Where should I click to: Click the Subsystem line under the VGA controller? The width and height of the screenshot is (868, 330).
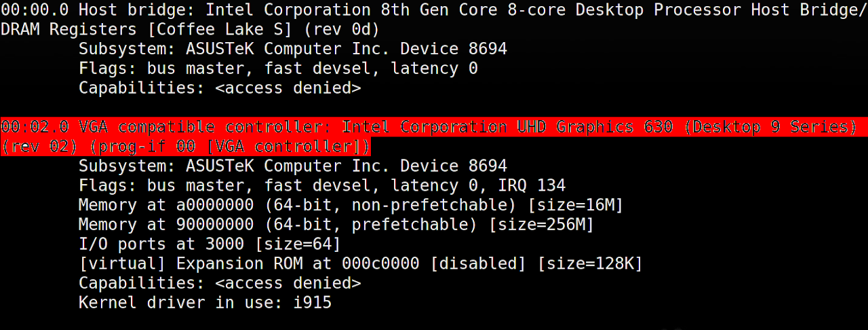292,166
